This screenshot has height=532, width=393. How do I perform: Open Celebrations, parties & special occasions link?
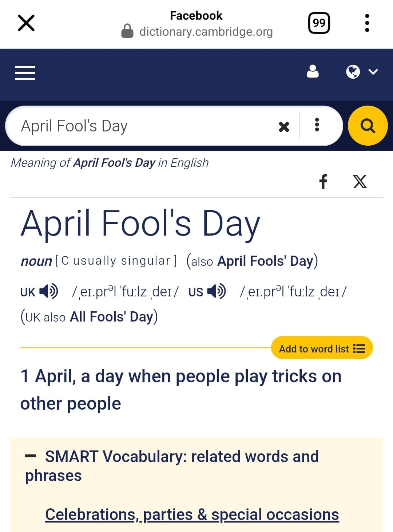pos(192,515)
